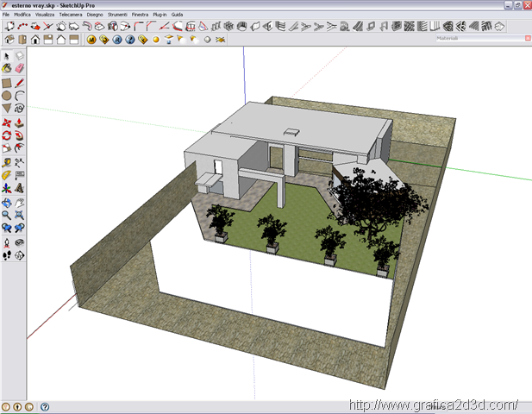The width and height of the screenshot is (532, 414).
Task: Click the V-Ray render (R) button
Action: (x=116, y=39)
